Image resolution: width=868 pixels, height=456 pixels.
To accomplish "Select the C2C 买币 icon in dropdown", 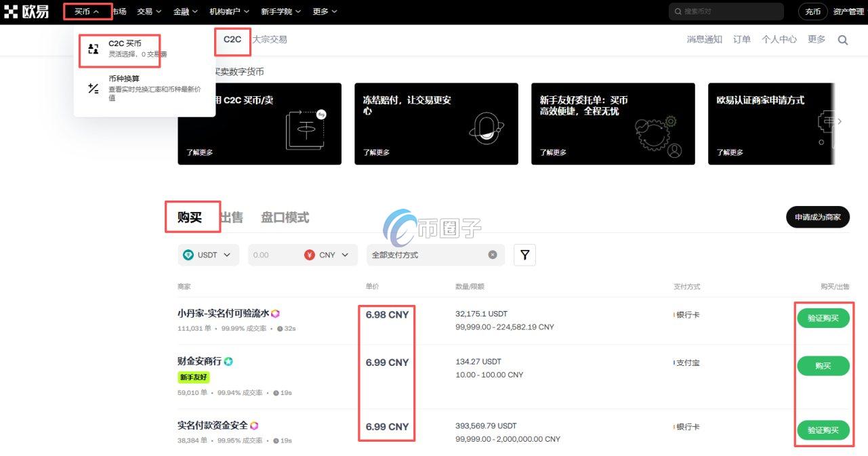I will [x=92, y=48].
